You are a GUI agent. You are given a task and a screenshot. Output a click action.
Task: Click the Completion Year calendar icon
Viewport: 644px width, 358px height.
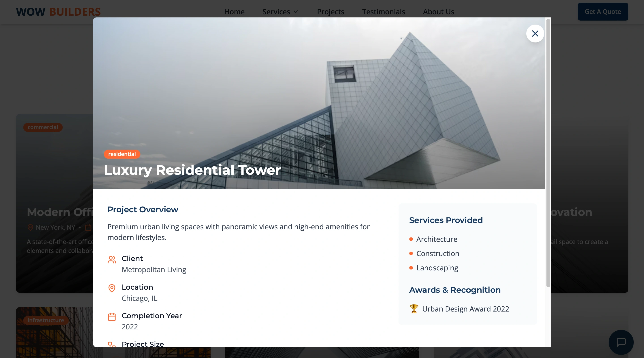112,317
